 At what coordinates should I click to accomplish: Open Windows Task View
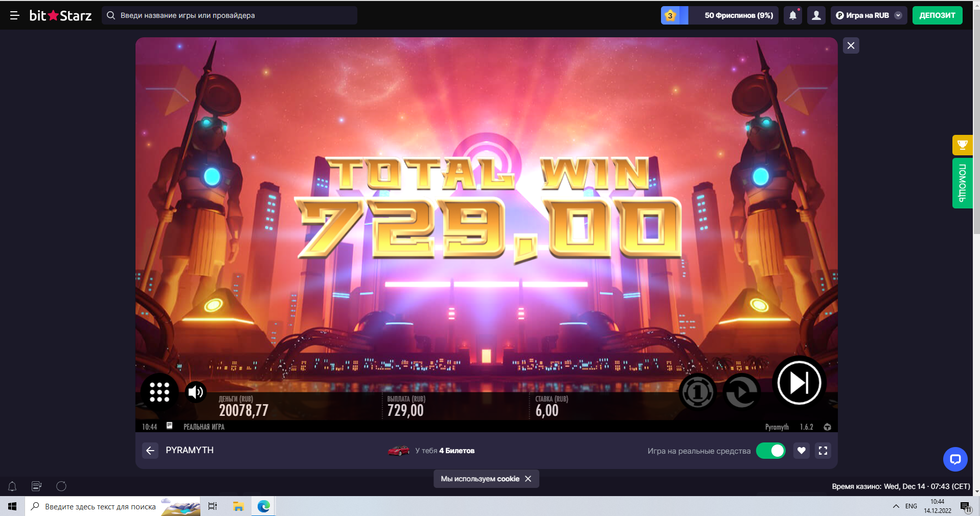(213, 506)
